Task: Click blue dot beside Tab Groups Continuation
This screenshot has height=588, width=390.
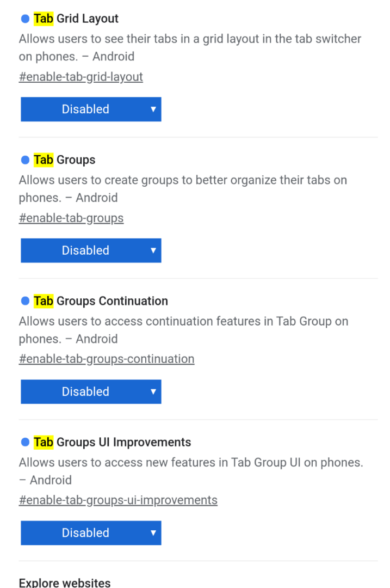Action: 25,301
